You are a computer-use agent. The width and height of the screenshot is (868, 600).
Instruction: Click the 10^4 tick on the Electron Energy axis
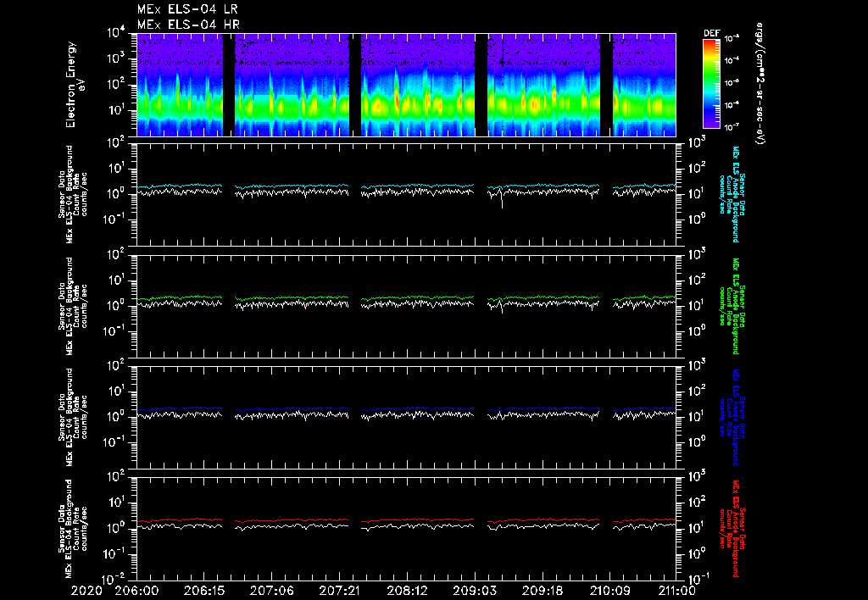[116, 33]
